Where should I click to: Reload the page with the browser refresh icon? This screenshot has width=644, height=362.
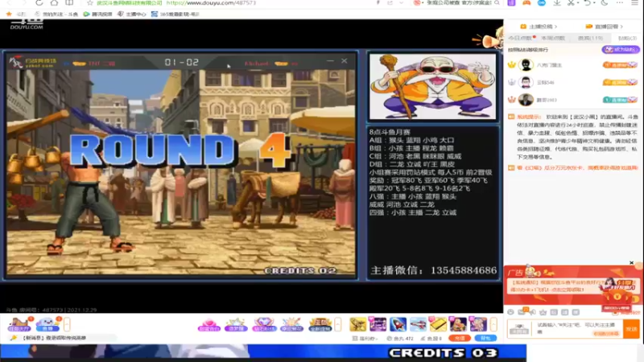39,2
